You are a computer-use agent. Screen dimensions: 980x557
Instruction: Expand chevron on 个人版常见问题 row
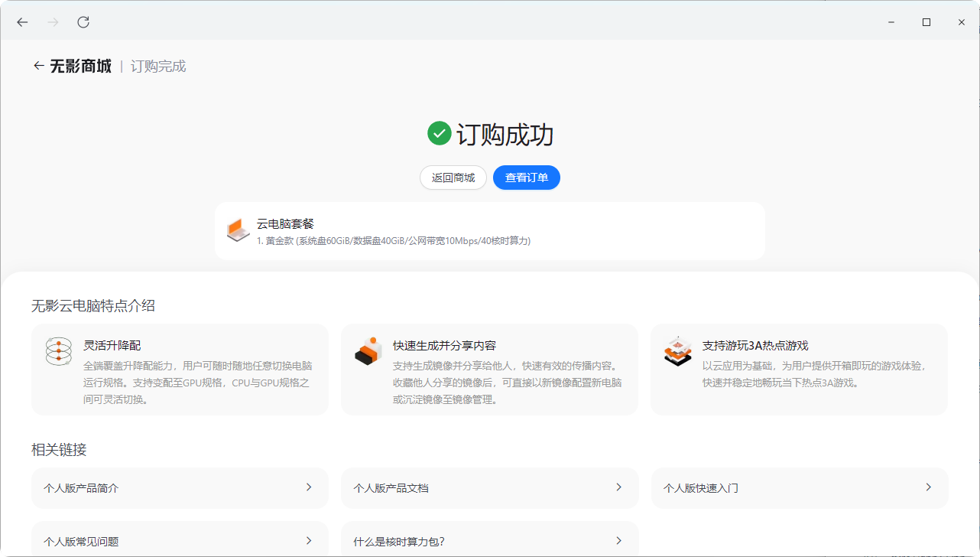[x=309, y=540]
